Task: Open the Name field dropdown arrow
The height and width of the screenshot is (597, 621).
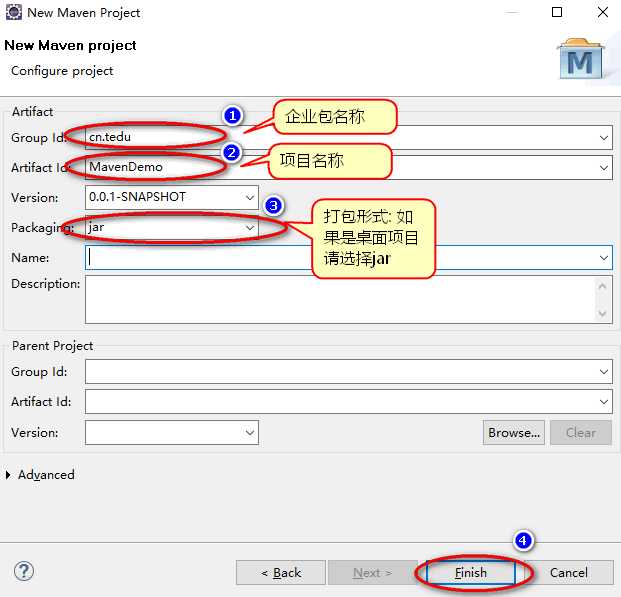Action: 604,258
